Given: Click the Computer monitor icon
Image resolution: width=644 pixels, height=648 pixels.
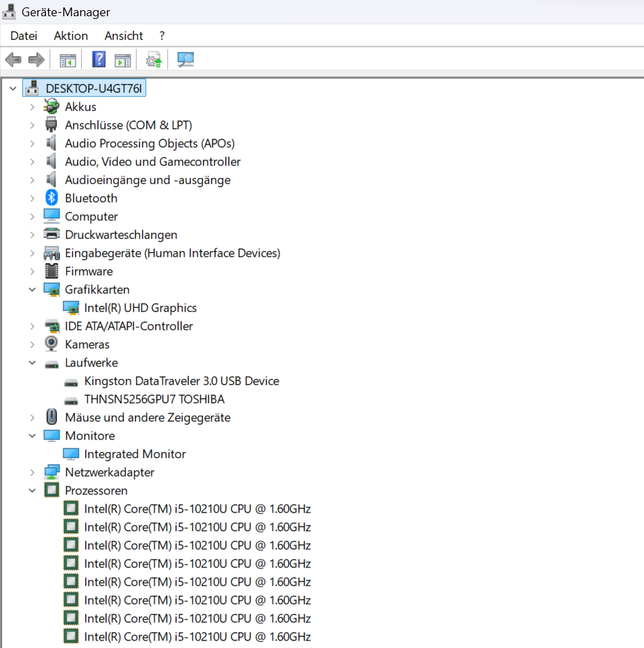Looking at the screenshot, I should coord(51,216).
